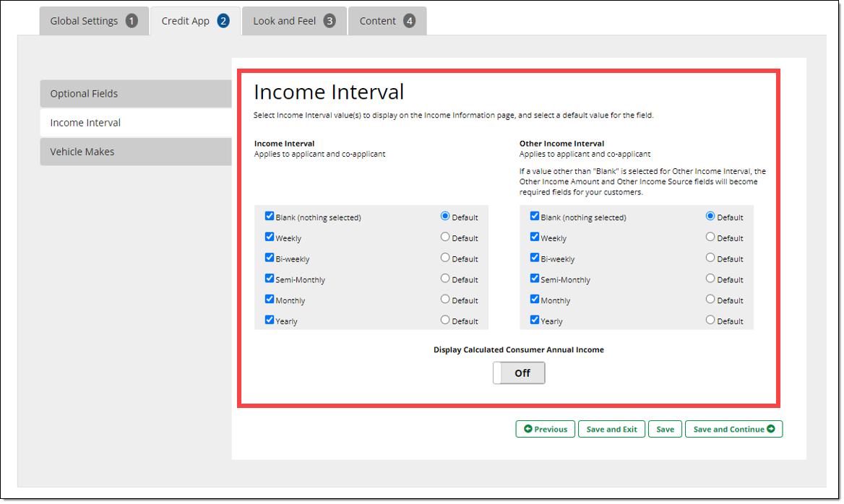Uncheck Blank option under Other Income Interval
Viewport: 844px width, 504px height.
coord(535,216)
